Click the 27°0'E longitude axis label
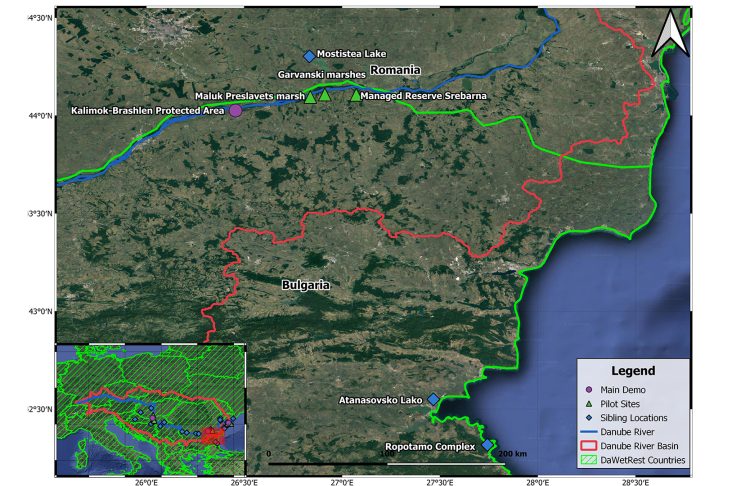Viewport: 741px width, 486px height. (x=342, y=481)
